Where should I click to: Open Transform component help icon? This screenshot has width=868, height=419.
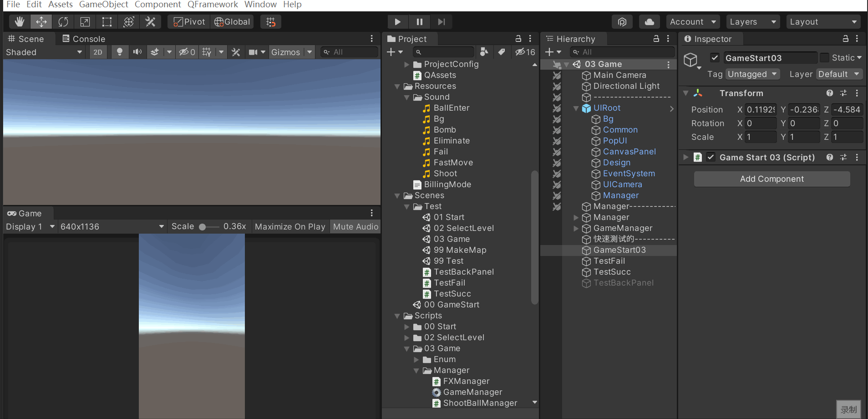click(x=830, y=93)
